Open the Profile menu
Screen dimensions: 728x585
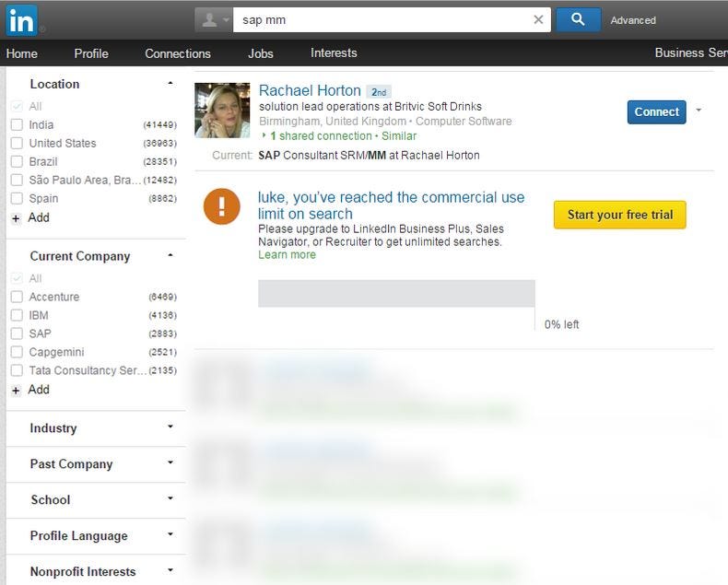pyautogui.click(x=91, y=53)
